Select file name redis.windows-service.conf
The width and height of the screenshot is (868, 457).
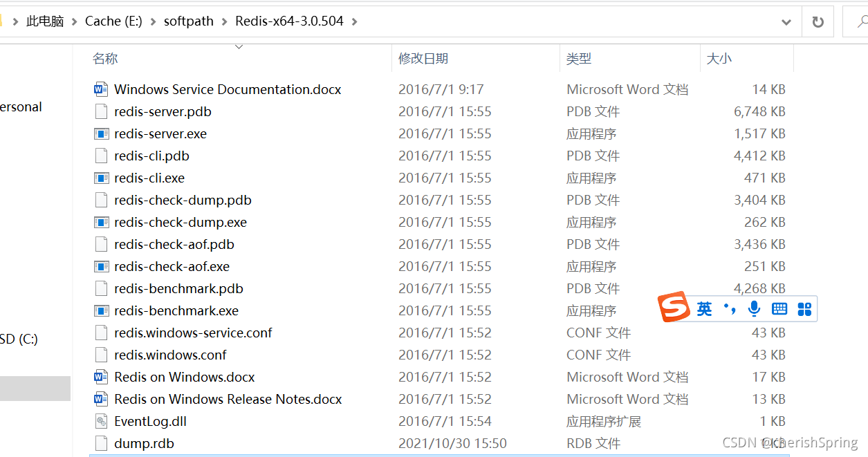coord(193,333)
